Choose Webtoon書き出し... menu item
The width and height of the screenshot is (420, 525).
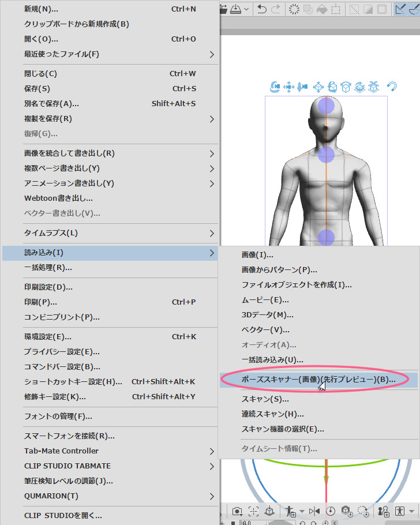[110, 198]
